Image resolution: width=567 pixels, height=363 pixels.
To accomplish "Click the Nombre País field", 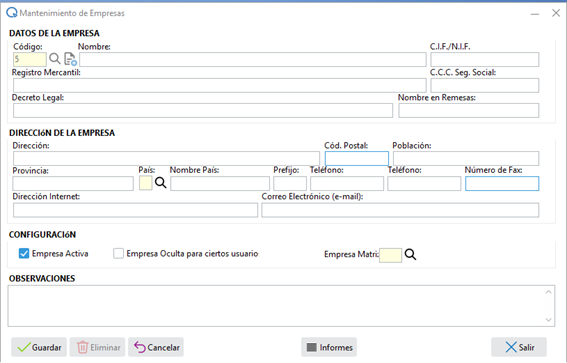I will pyautogui.click(x=220, y=184).
